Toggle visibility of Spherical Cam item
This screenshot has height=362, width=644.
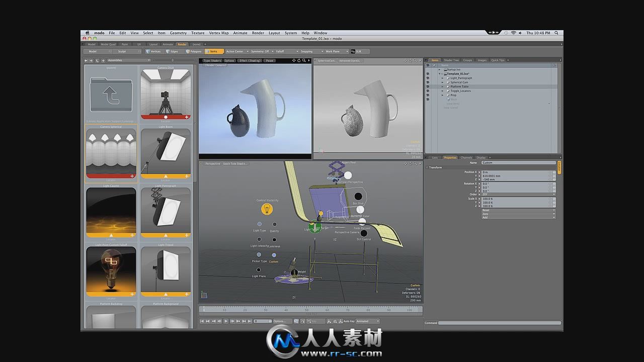[x=428, y=82]
